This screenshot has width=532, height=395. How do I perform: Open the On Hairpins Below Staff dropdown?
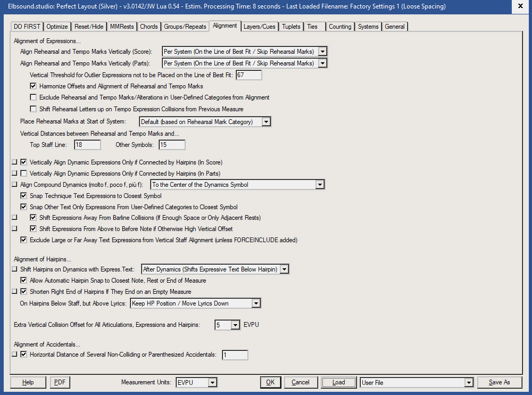coord(256,303)
